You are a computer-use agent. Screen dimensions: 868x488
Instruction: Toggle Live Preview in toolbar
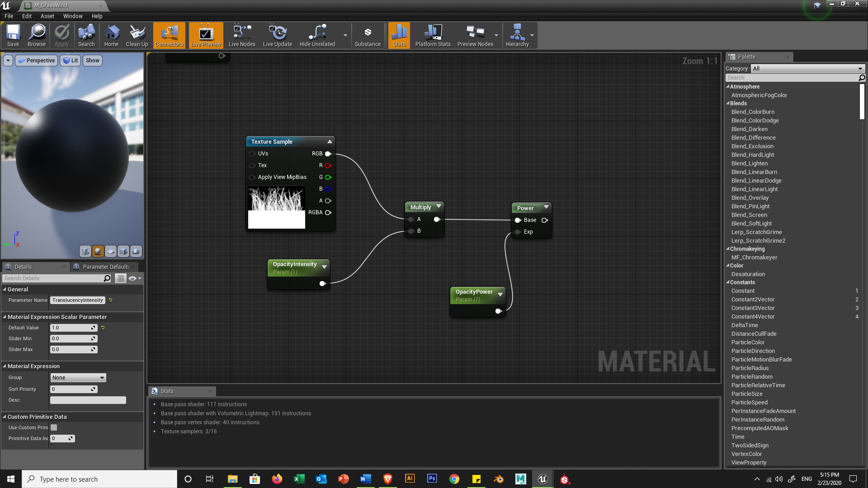point(206,35)
